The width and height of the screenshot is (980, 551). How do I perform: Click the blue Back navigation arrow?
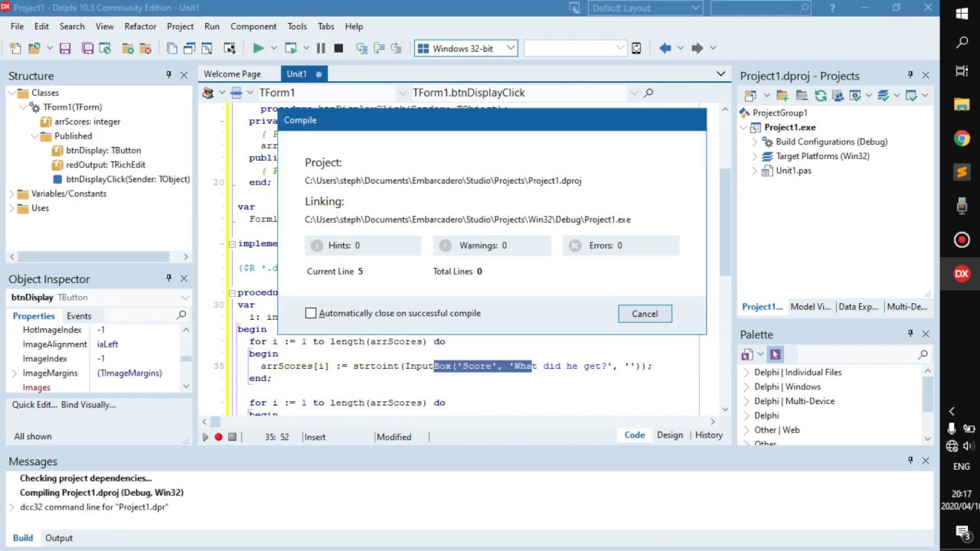(x=665, y=48)
